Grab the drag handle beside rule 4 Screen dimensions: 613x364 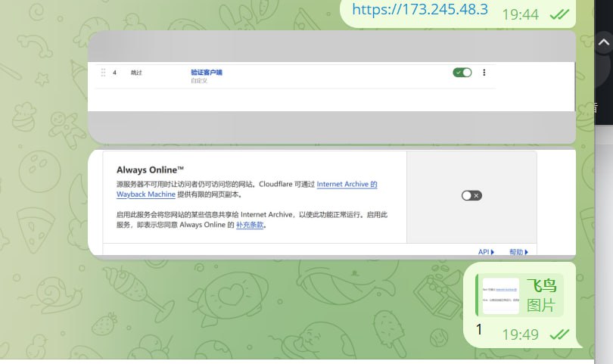click(x=103, y=73)
